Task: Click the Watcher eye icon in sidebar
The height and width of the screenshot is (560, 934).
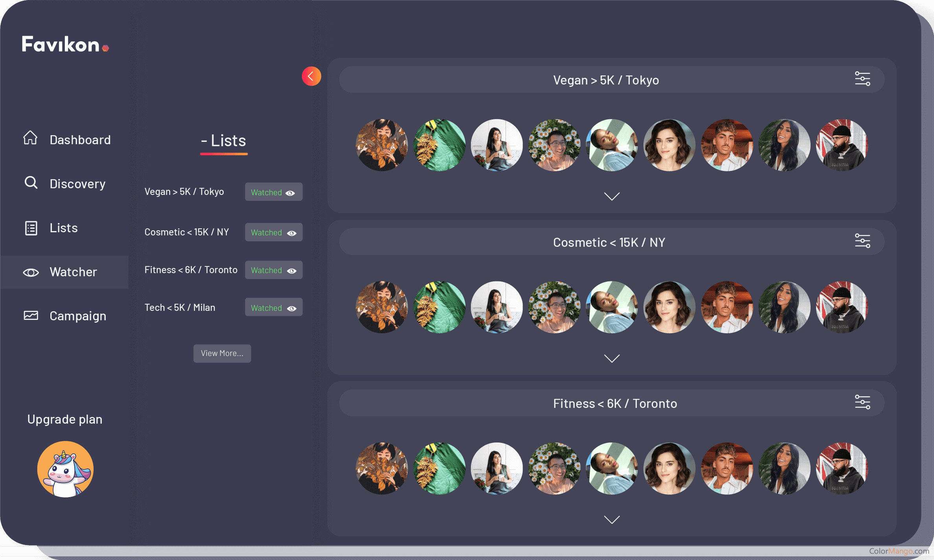Action: (31, 272)
